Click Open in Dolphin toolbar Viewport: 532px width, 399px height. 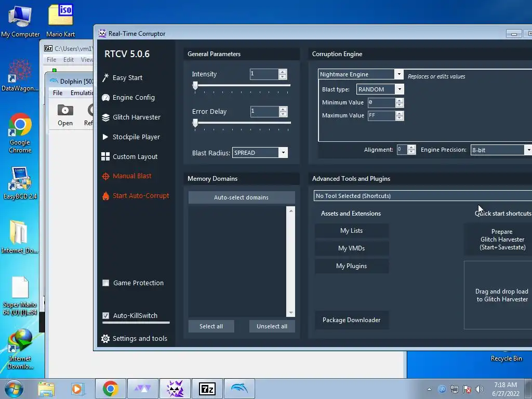click(x=65, y=115)
